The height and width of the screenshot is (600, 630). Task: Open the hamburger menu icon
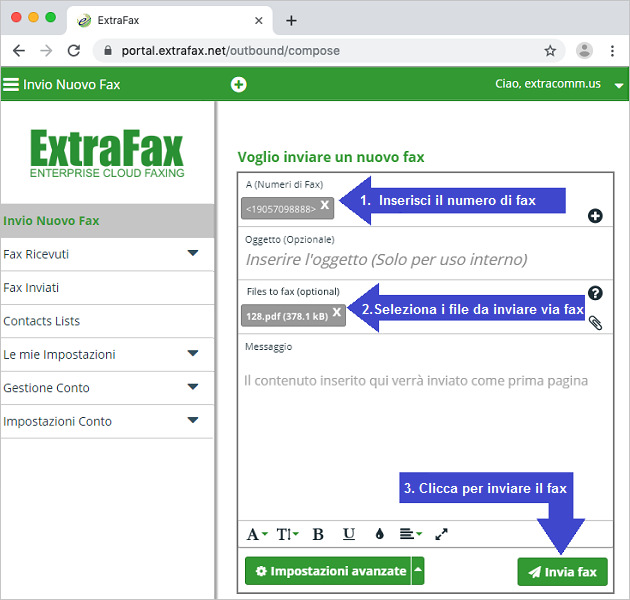[x=11, y=84]
